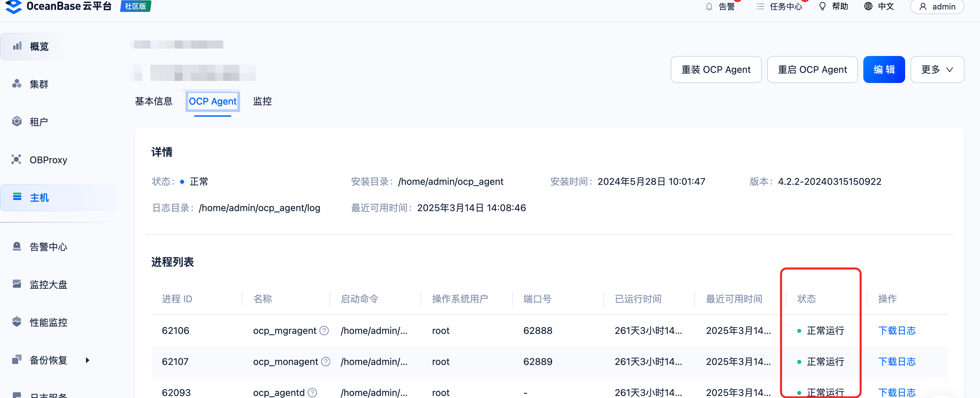This screenshot has height=398, width=980.
Task: Click the 集群 sidebar icon
Action: pos(17,84)
